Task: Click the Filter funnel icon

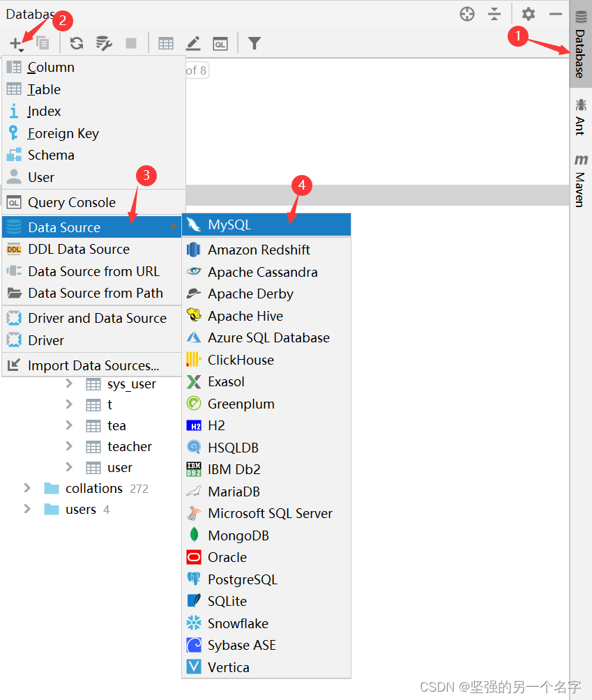Action: [x=254, y=43]
